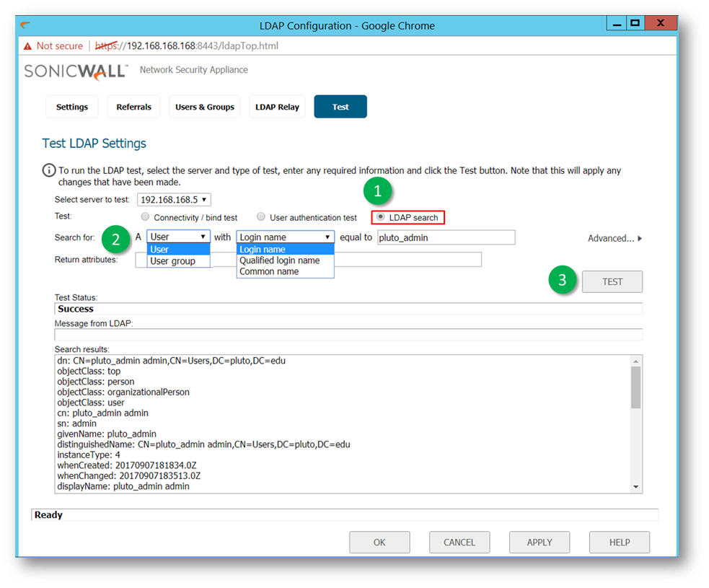Select the User authentication test option
Viewport: 709px width, 588px height.
tap(261, 217)
